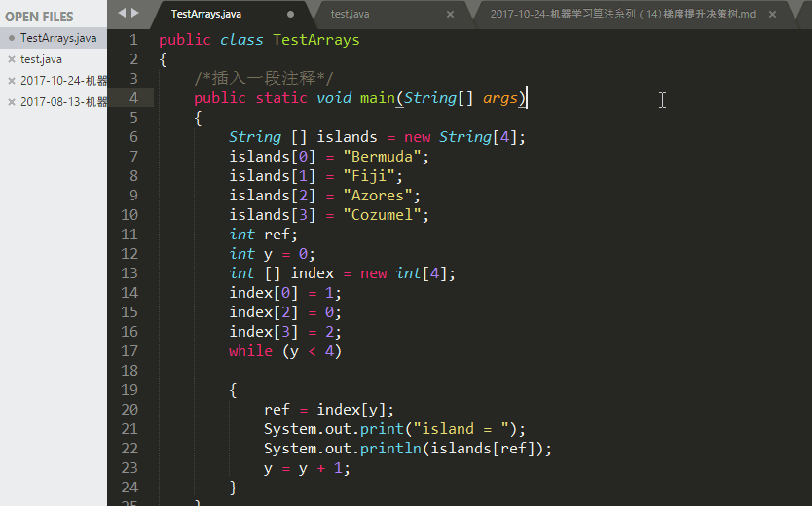The width and height of the screenshot is (812, 506).
Task: Click the word main in the method signature
Action: pos(378,98)
